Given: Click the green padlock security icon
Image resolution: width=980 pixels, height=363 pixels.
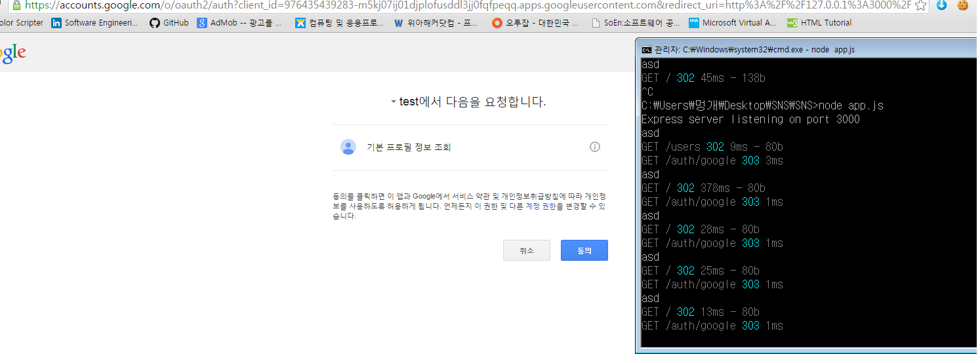Looking at the screenshot, I should click(x=18, y=5).
